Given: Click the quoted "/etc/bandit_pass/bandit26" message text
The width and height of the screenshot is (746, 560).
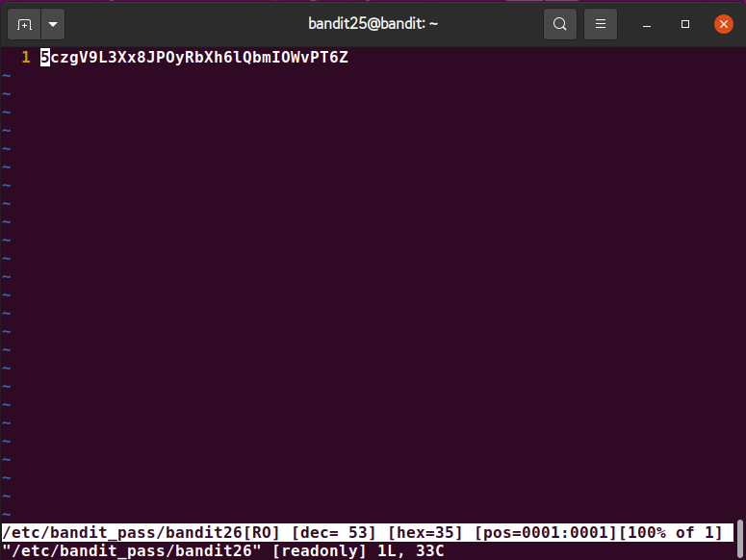Looking at the screenshot, I should point(132,551).
